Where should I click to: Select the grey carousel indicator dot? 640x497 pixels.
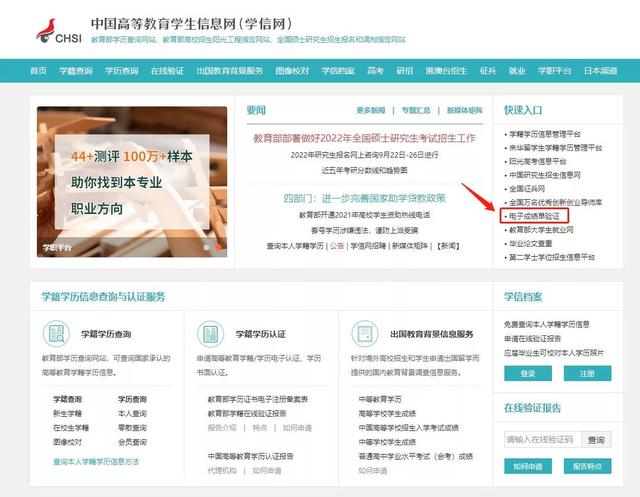point(207,247)
